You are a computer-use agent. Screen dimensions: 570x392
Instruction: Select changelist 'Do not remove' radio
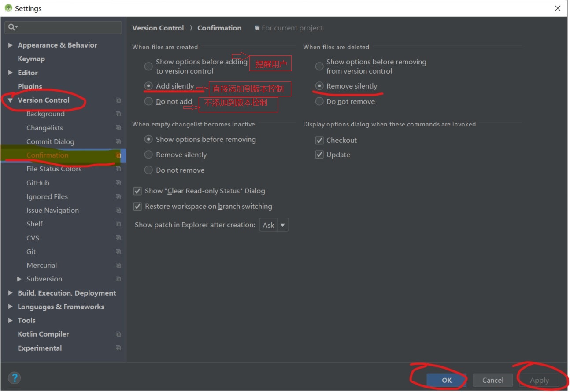148,170
